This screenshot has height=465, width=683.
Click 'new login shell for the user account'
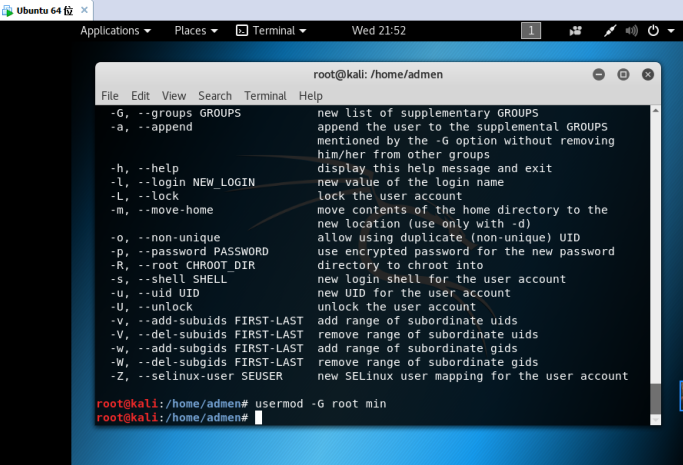(441, 279)
